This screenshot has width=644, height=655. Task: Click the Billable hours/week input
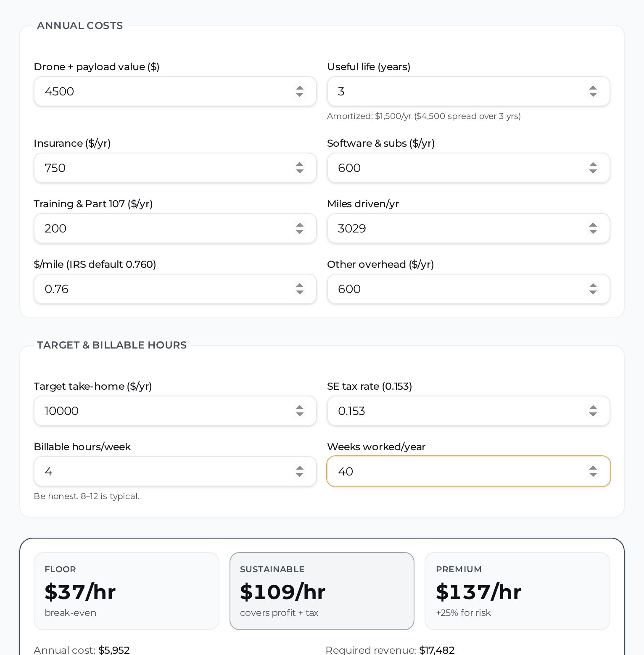point(175,471)
